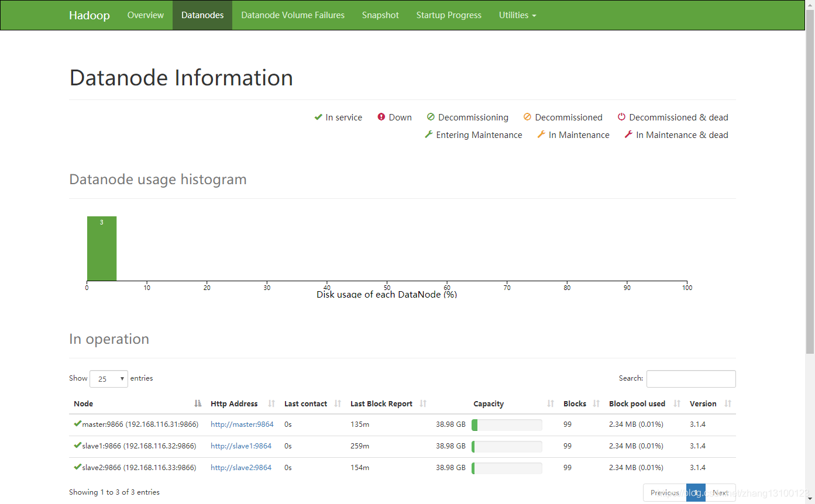This screenshot has width=815, height=504.
Task: Open the Utilities dropdown menu
Action: (517, 15)
